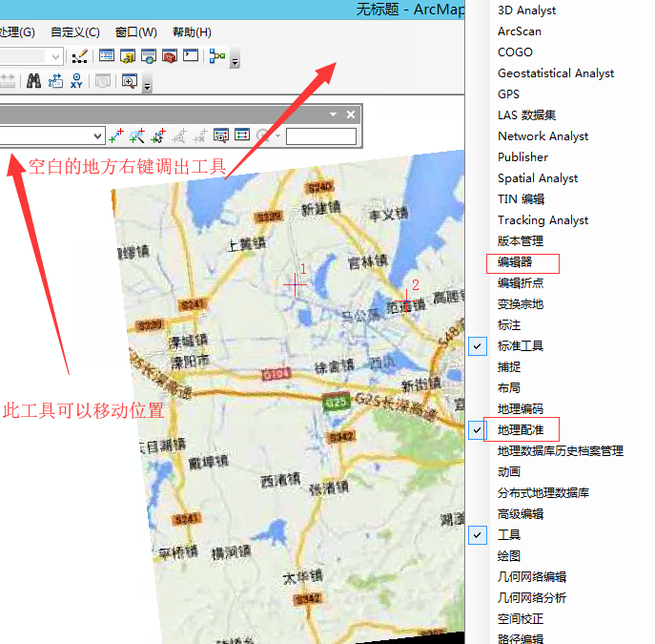655x644 pixels.
Task: Open the Catalog window icon
Action: [128, 56]
